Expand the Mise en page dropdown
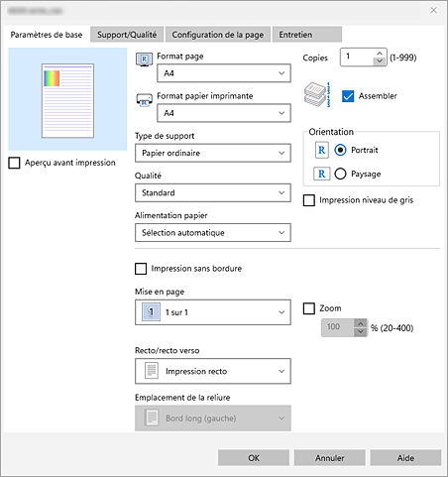 (x=213, y=312)
